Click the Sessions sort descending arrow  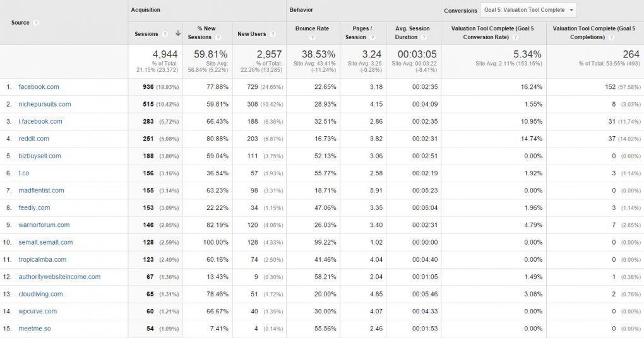[178, 33]
